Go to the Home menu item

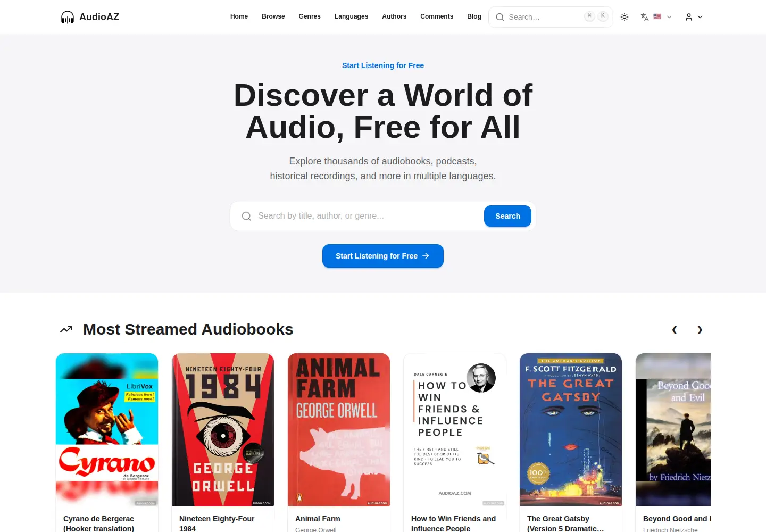point(239,16)
